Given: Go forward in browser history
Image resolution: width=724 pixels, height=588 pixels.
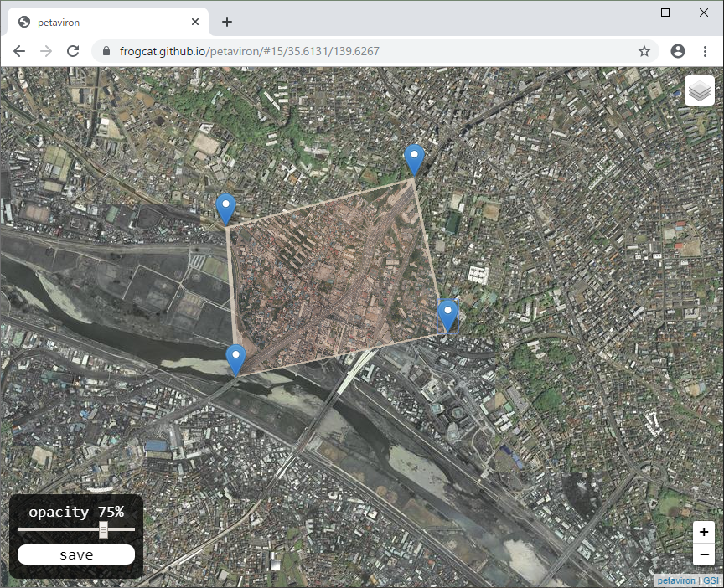Looking at the screenshot, I should click(46, 51).
